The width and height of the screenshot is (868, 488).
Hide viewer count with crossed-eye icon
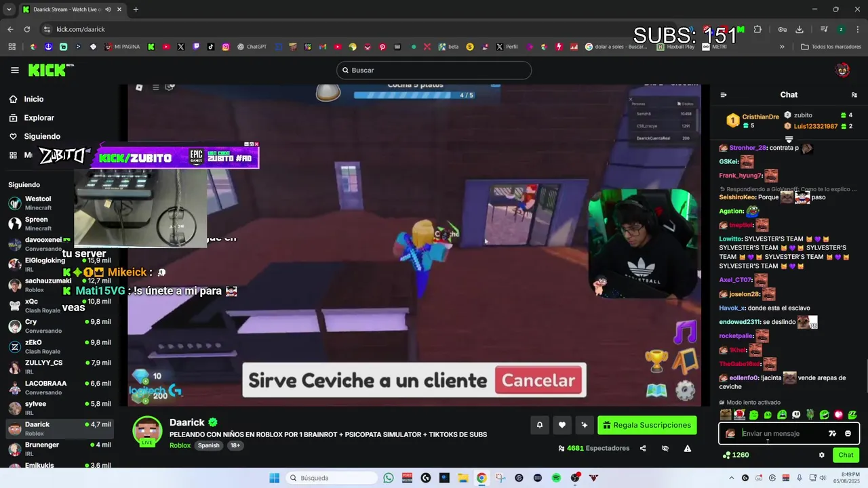665,448
